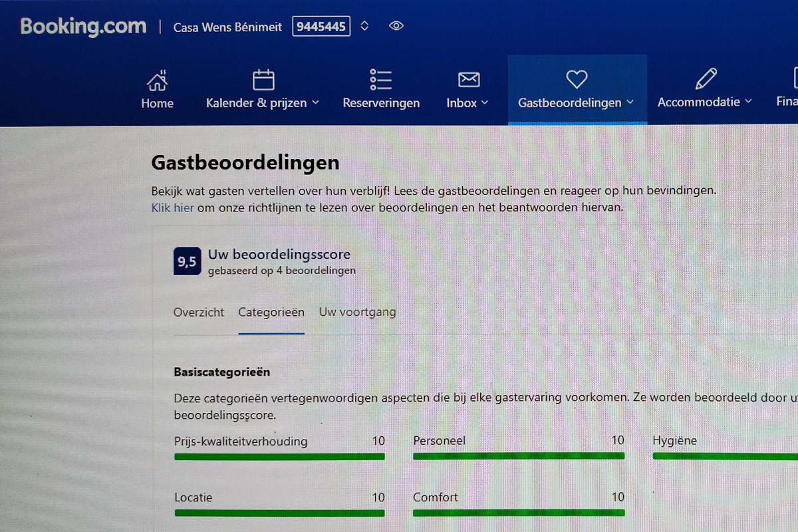Expand the Kalender & prijzen menu chevron
The width and height of the screenshot is (798, 532).
click(315, 102)
